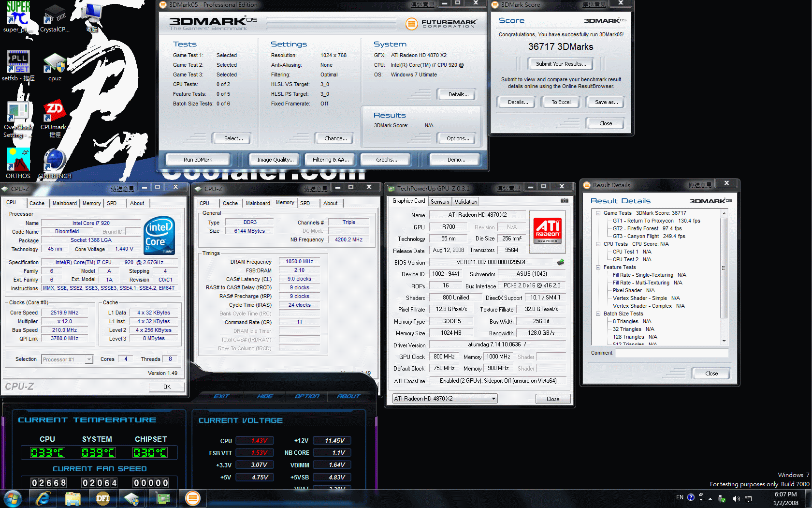Switch to the 3DMark05 taskbar icon
812x508 pixels.
(x=193, y=498)
